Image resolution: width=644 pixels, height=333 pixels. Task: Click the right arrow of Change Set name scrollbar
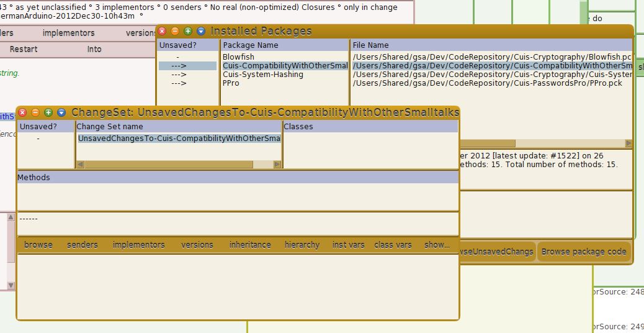click(x=277, y=165)
